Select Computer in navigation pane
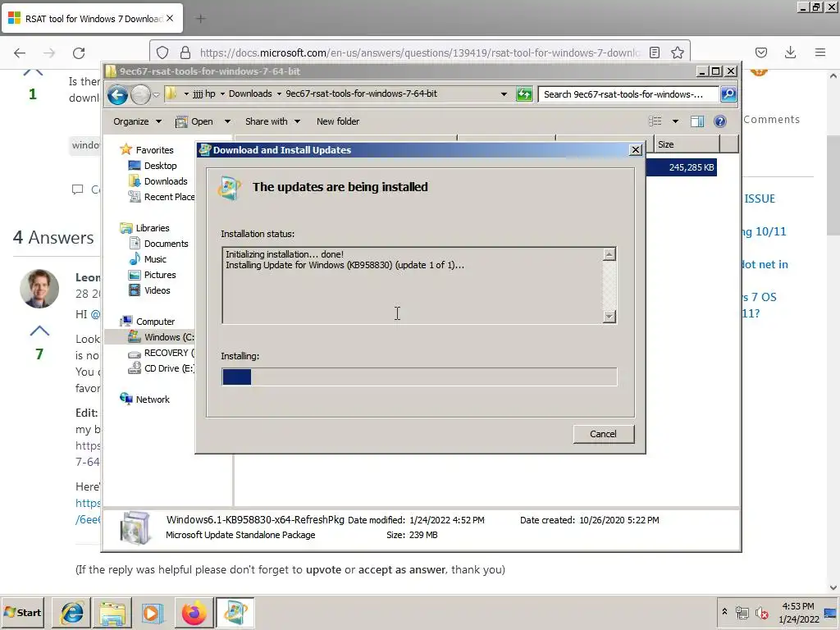Viewport: 840px width, 630px height. [x=148, y=322]
